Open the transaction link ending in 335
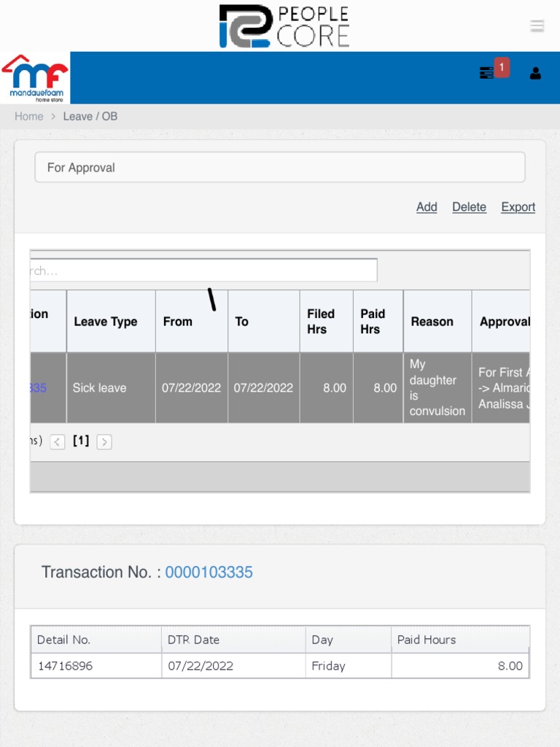The width and height of the screenshot is (560, 747). pyautogui.click(x=39, y=388)
